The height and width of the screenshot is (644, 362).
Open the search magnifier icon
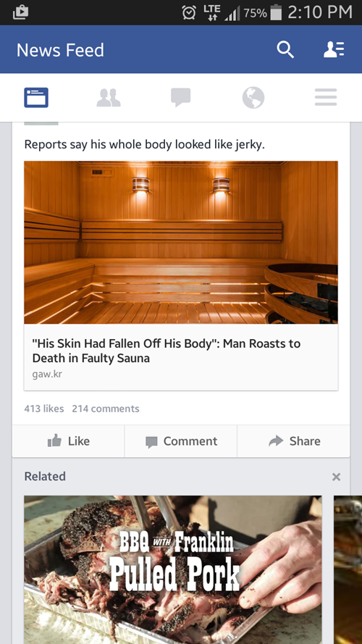coord(285,50)
